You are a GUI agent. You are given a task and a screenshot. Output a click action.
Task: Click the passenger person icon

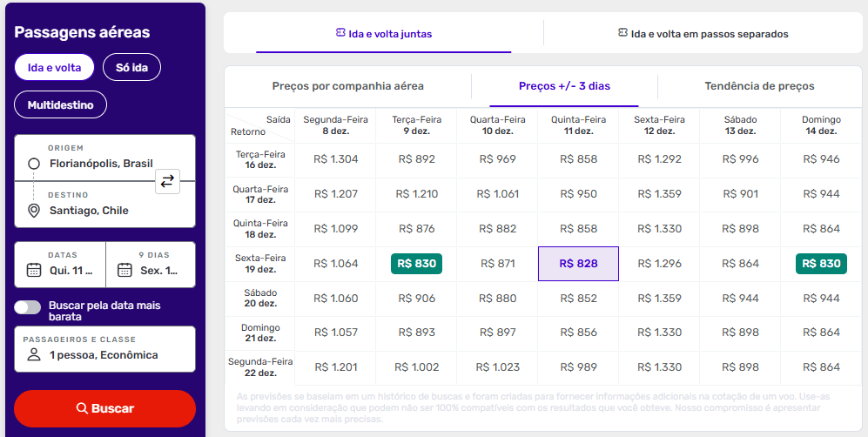pyautogui.click(x=34, y=355)
